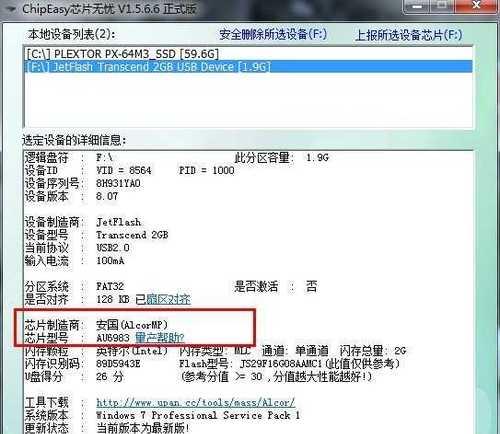Open the ChipEasy title bar menu arrow

click(10, 9)
